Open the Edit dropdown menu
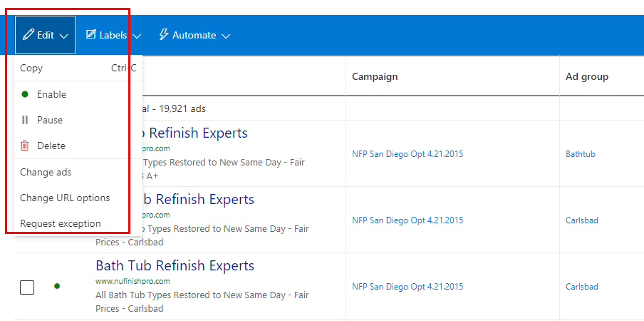 [x=45, y=36]
